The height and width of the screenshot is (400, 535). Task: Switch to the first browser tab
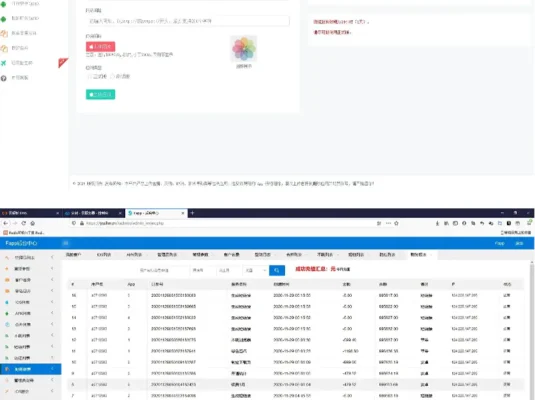tap(31, 213)
